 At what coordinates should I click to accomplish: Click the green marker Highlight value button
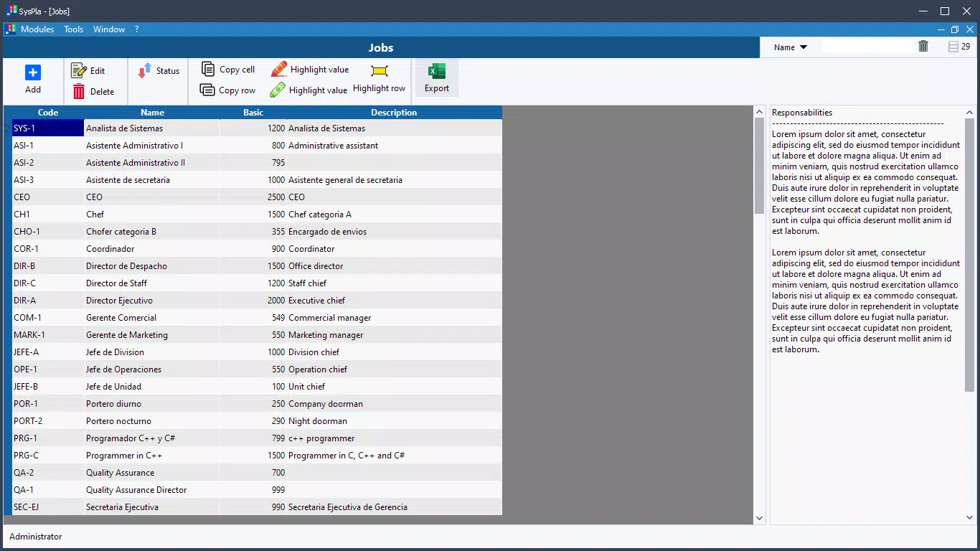click(308, 90)
